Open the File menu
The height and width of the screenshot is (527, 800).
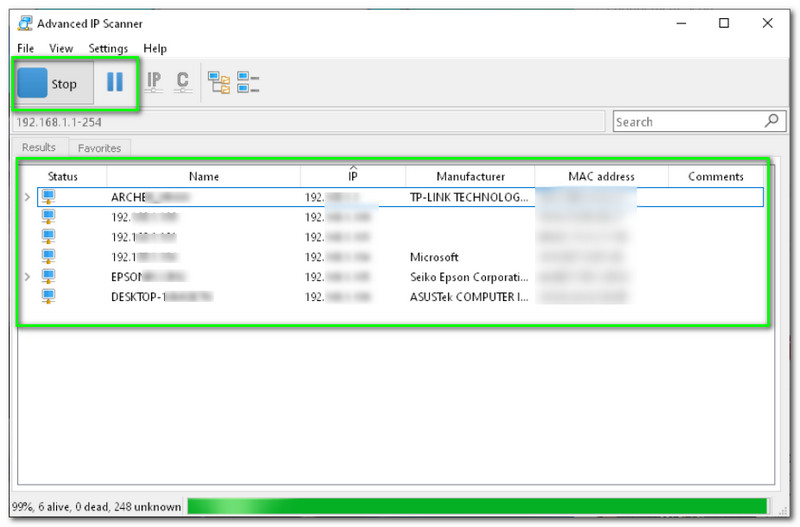pos(25,48)
